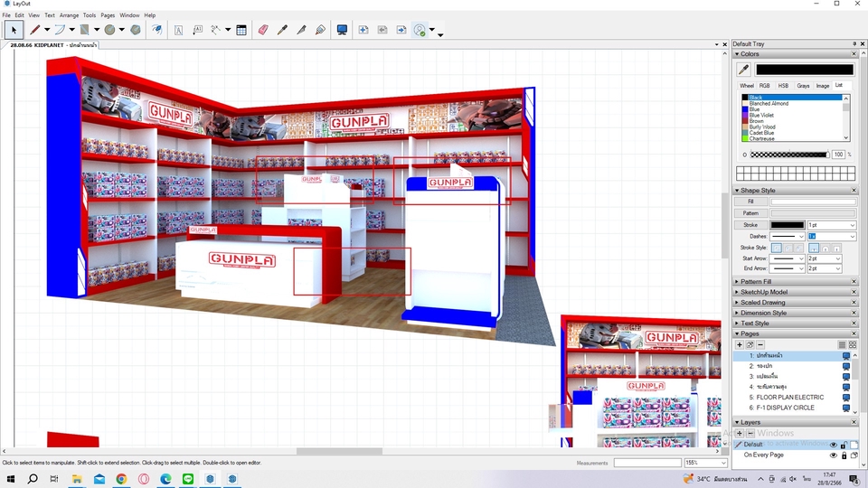Switch Pages panel to thumbnail view

coord(853,344)
